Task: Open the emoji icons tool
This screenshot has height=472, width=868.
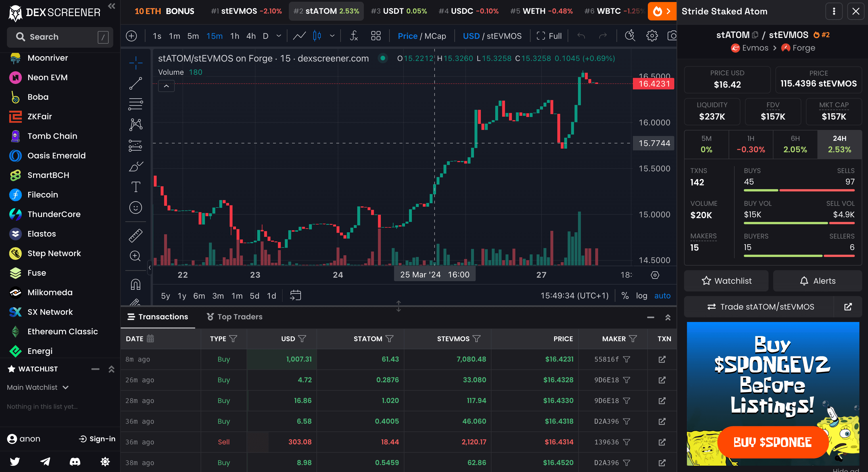Action: (x=135, y=208)
